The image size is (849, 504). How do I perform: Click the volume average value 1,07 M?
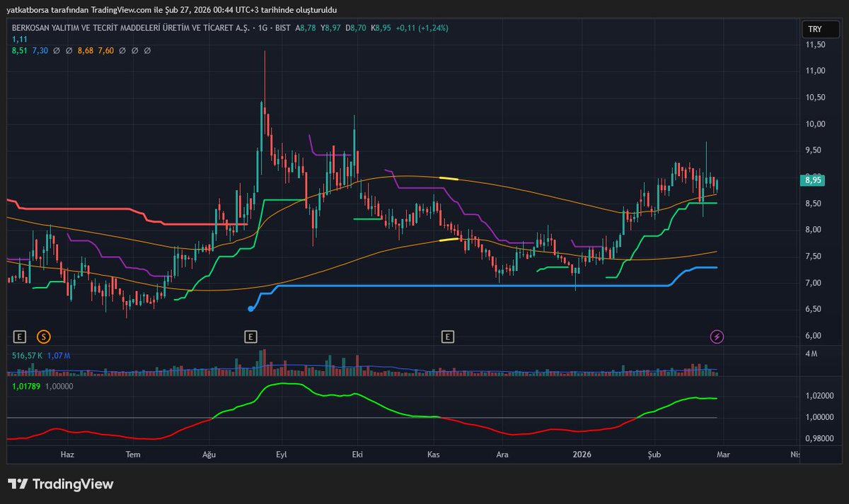click(x=59, y=356)
